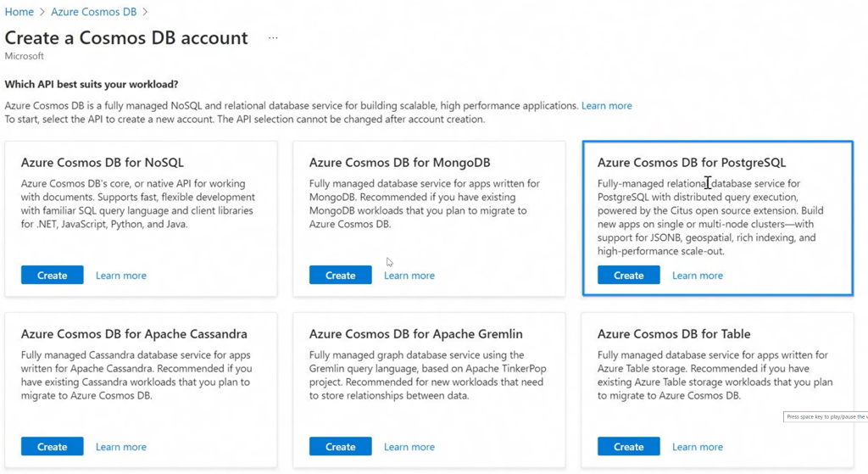Open Learn more for PostgreSQL API
The height and width of the screenshot is (474, 868).
click(x=697, y=276)
